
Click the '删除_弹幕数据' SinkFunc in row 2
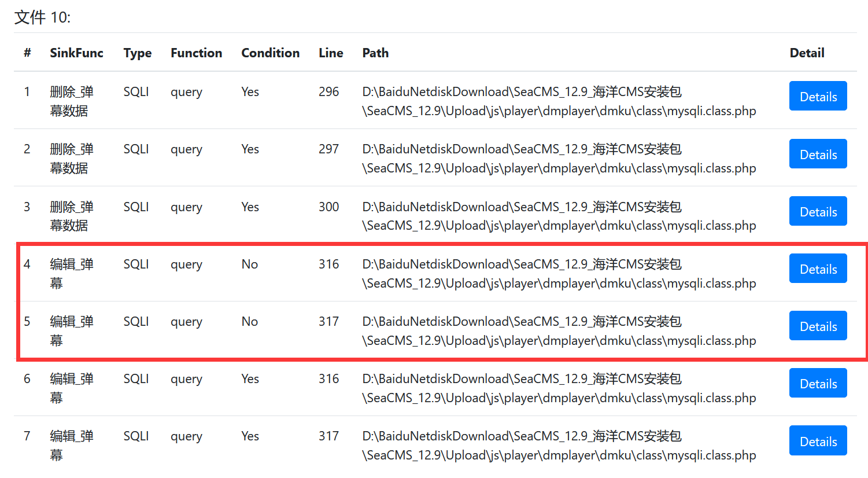coord(71,159)
